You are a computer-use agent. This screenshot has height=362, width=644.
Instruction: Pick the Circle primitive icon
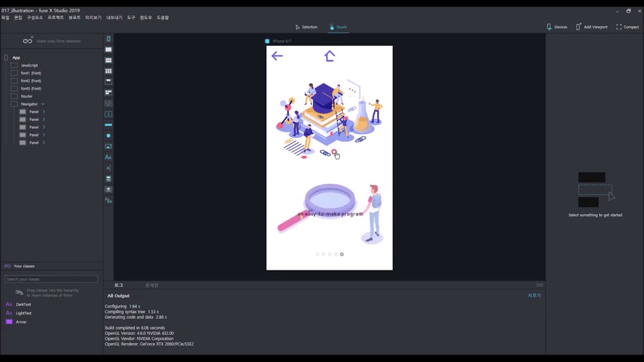pos(108,136)
